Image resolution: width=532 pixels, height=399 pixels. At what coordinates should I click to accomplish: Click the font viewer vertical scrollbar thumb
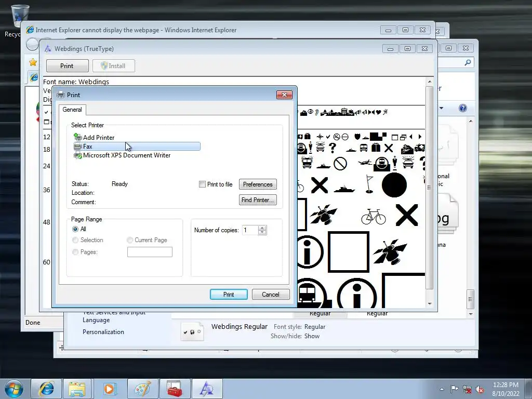429,187
